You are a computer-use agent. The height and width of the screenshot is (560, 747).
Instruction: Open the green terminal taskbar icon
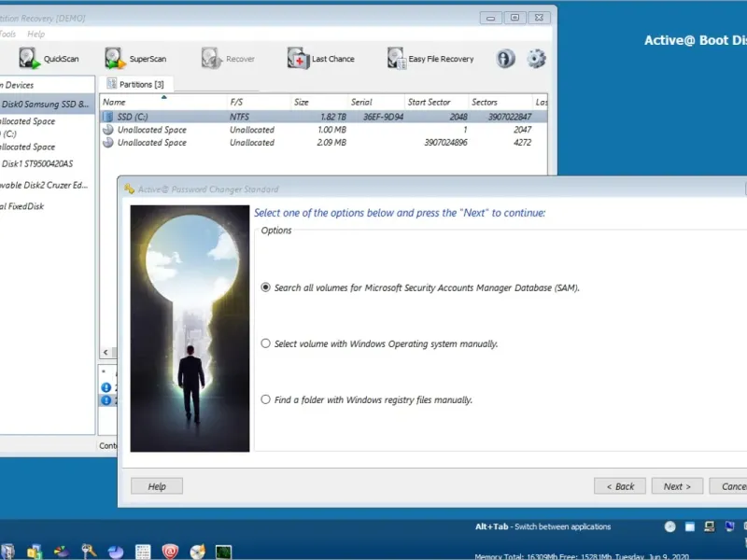[x=223, y=552]
